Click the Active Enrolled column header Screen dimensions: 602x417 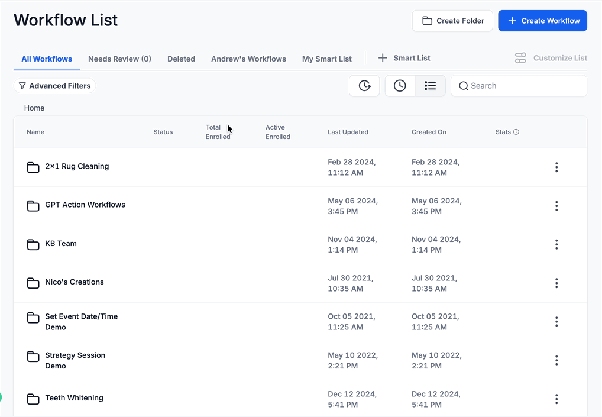tap(278, 132)
